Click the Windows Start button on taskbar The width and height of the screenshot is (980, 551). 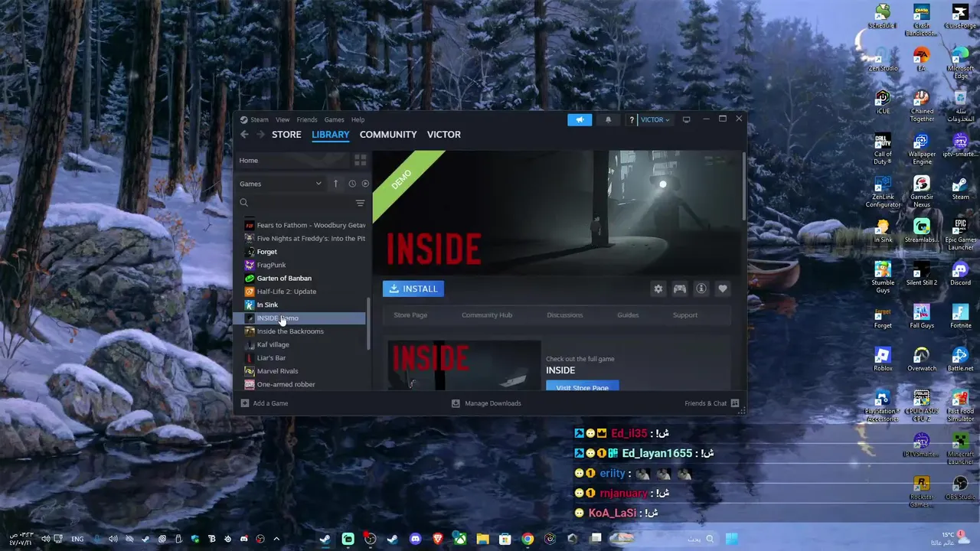click(732, 539)
